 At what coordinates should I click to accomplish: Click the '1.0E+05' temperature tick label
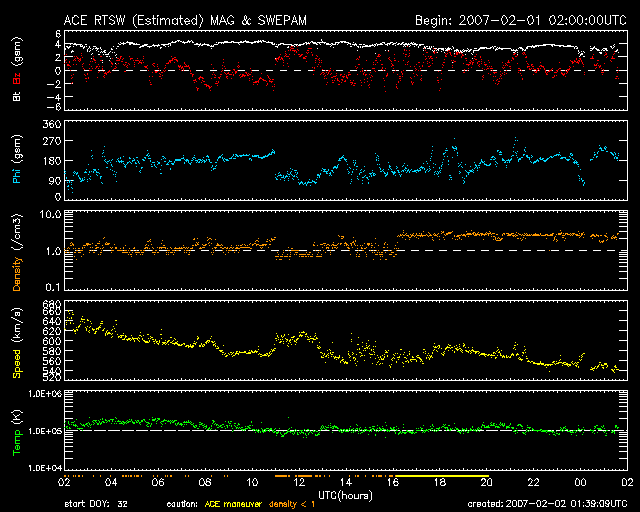tap(45, 431)
